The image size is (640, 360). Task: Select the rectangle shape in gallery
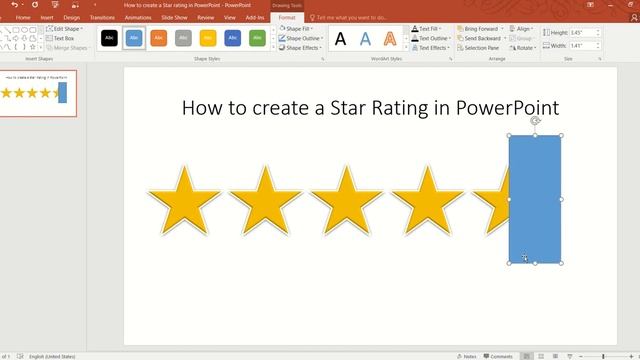pos(16,30)
